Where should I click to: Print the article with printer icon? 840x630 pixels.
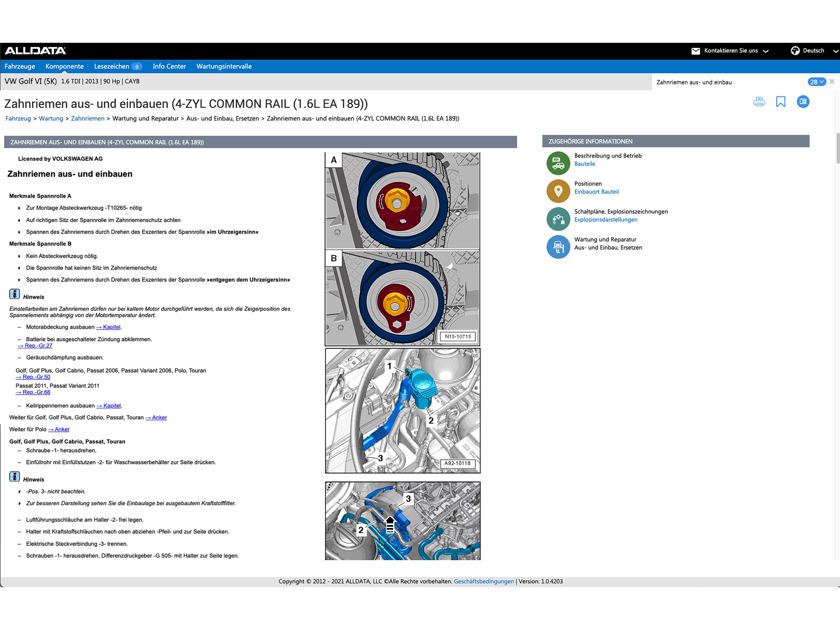point(759,102)
